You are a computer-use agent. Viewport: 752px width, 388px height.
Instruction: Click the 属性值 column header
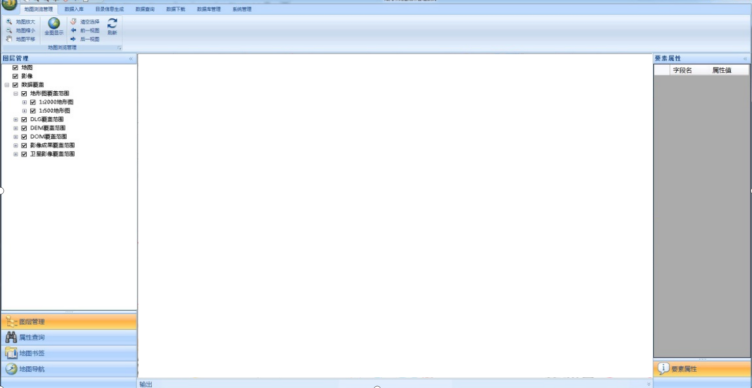[722, 70]
